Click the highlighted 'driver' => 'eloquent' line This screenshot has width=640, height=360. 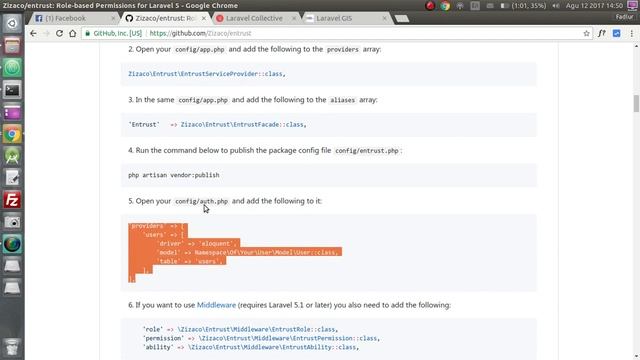pos(198,244)
